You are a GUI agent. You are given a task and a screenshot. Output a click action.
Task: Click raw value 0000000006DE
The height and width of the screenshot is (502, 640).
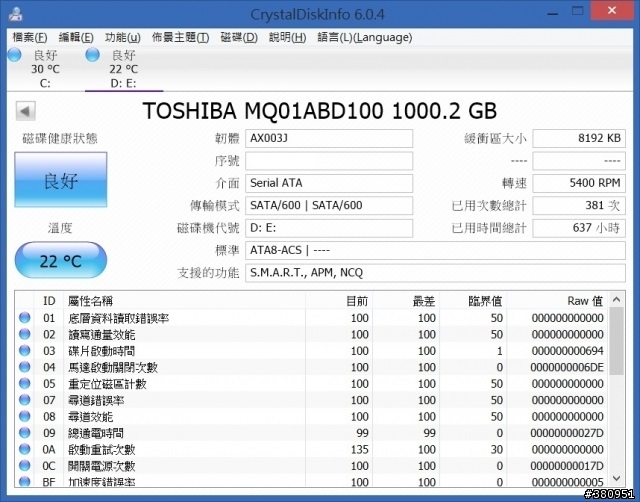pos(567,367)
